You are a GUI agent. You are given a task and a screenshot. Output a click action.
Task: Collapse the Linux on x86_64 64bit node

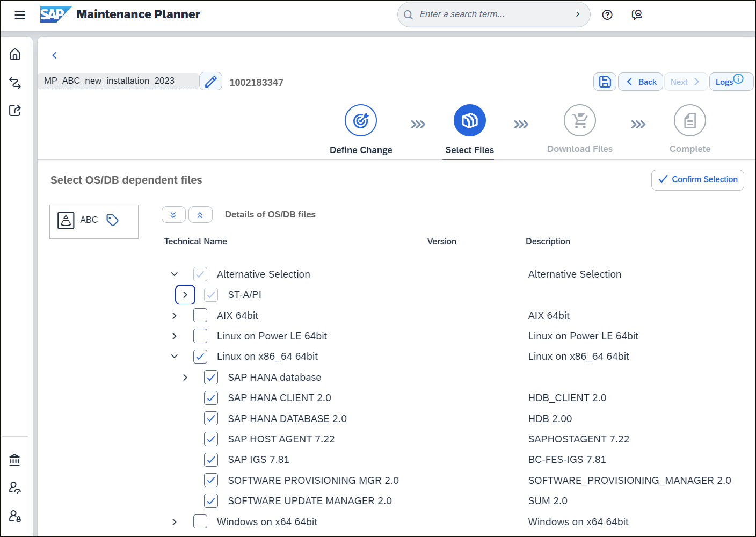coord(175,356)
